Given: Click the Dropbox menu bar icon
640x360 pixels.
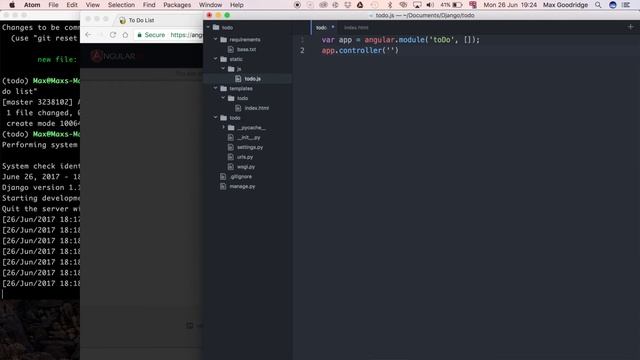Looking at the screenshot, I should tap(348, 5).
